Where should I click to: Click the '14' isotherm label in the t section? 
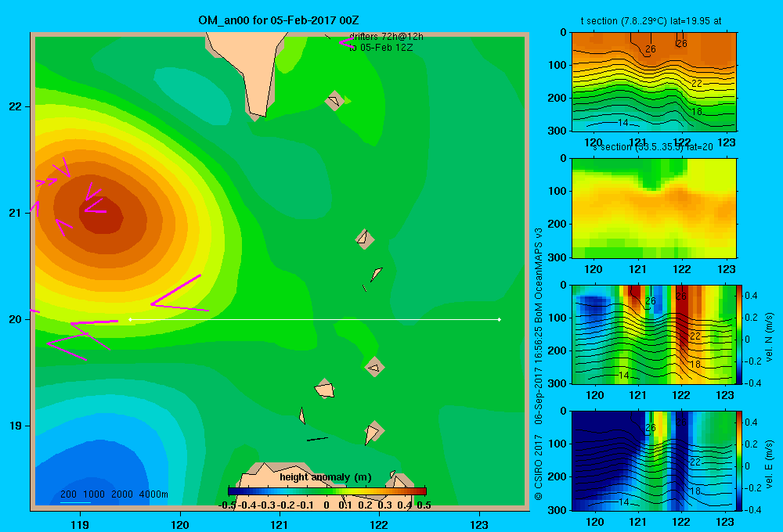click(x=622, y=123)
